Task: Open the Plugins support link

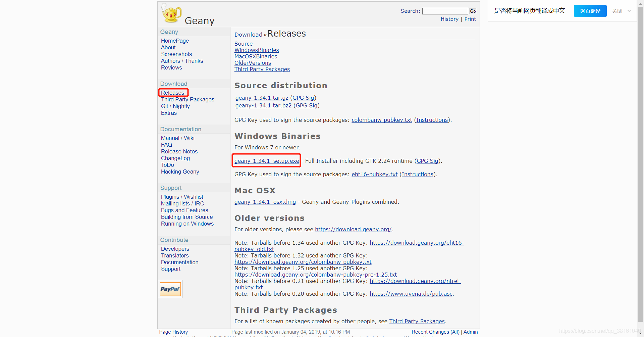Action: coord(170,197)
